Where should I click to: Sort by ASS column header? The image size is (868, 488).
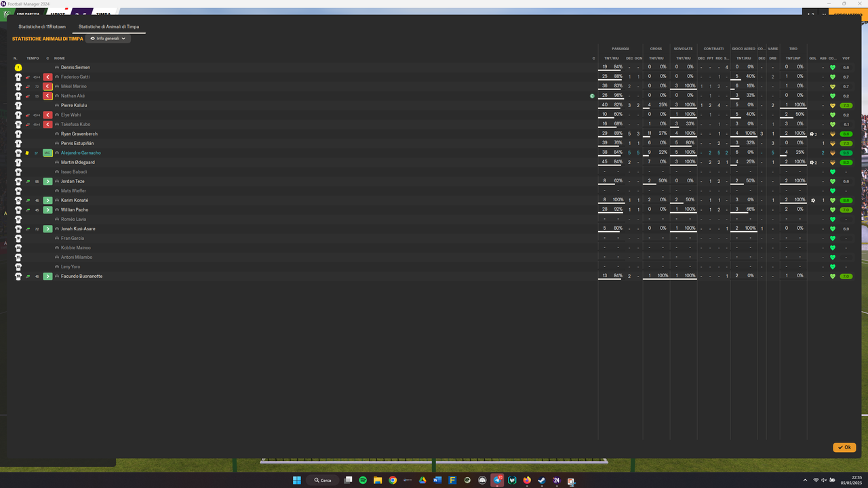click(823, 58)
